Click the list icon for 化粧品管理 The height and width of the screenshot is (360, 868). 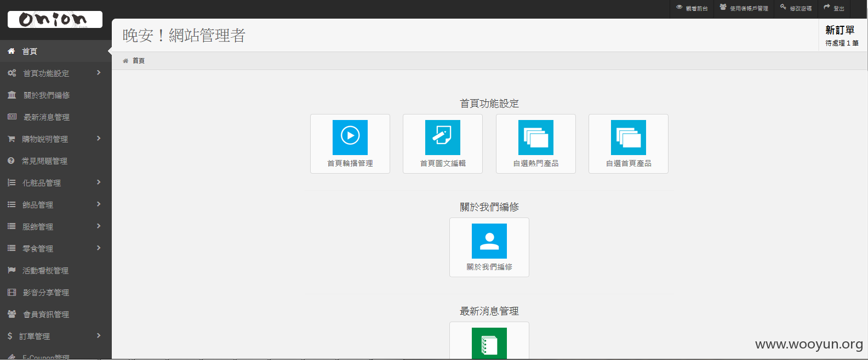point(11,182)
